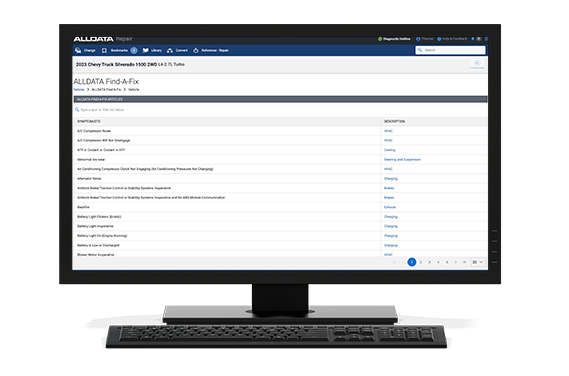Click the filter list magnifier icon
569x376 pixels.
[x=77, y=110]
